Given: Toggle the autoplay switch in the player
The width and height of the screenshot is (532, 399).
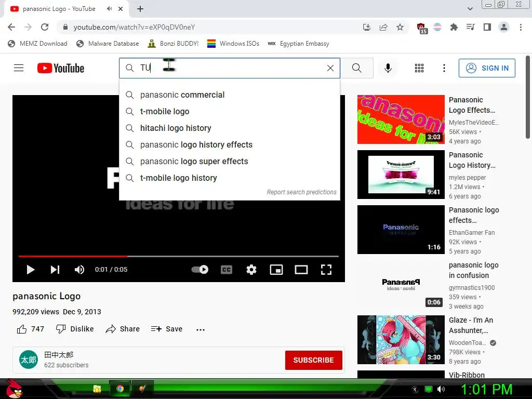Looking at the screenshot, I should pyautogui.click(x=200, y=270).
